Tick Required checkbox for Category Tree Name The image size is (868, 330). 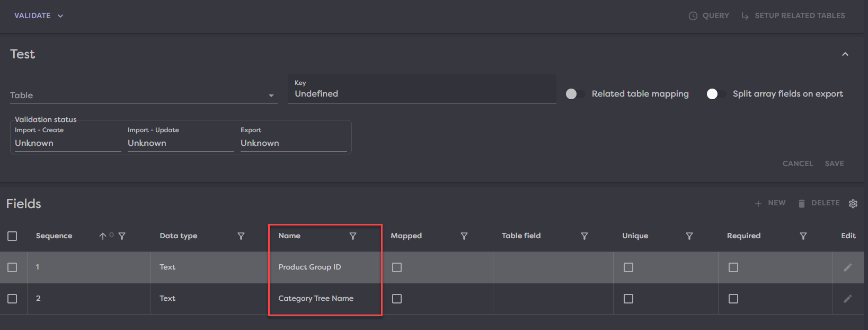[x=733, y=299]
